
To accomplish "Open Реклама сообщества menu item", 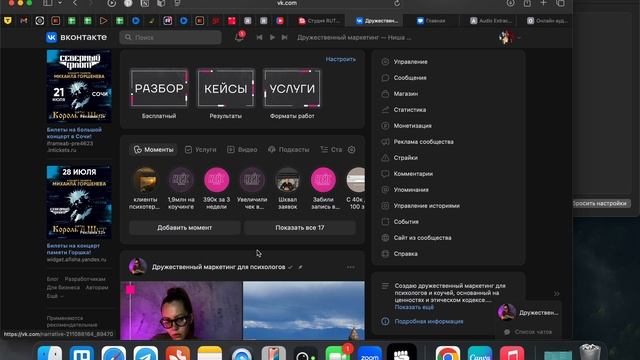I will tap(423, 142).
